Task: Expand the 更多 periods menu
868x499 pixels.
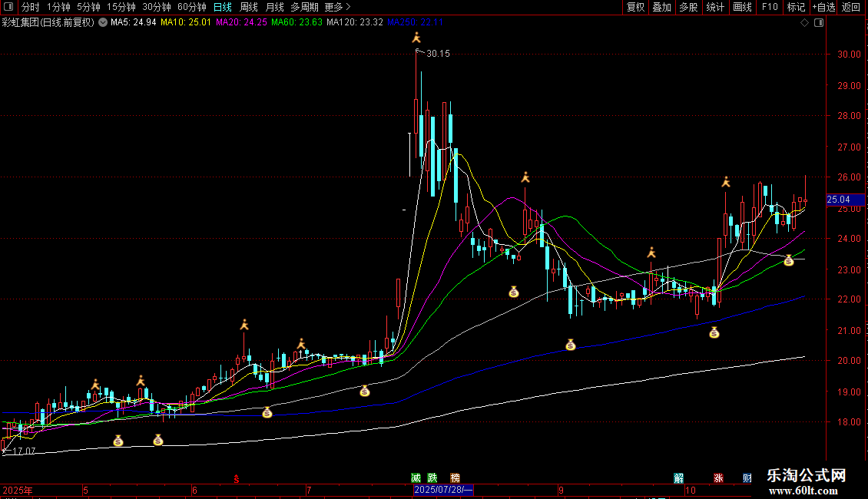Action: click(x=337, y=7)
